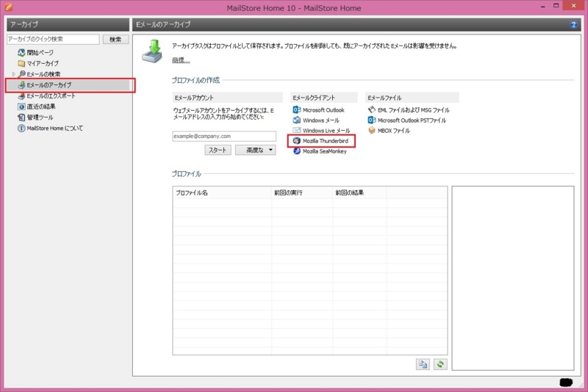The image size is (588, 392).
Task: Click the Mozilla Thunderbird icon
Action: click(x=297, y=141)
